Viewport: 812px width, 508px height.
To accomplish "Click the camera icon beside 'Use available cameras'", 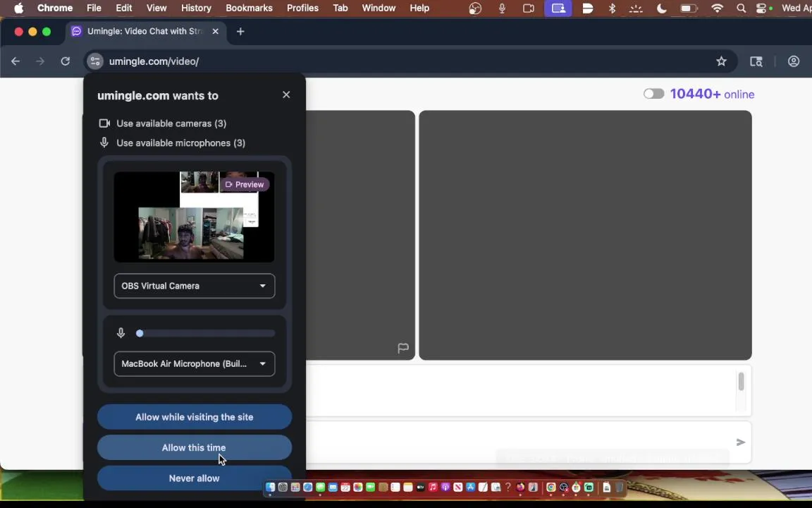I will pos(104,123).
